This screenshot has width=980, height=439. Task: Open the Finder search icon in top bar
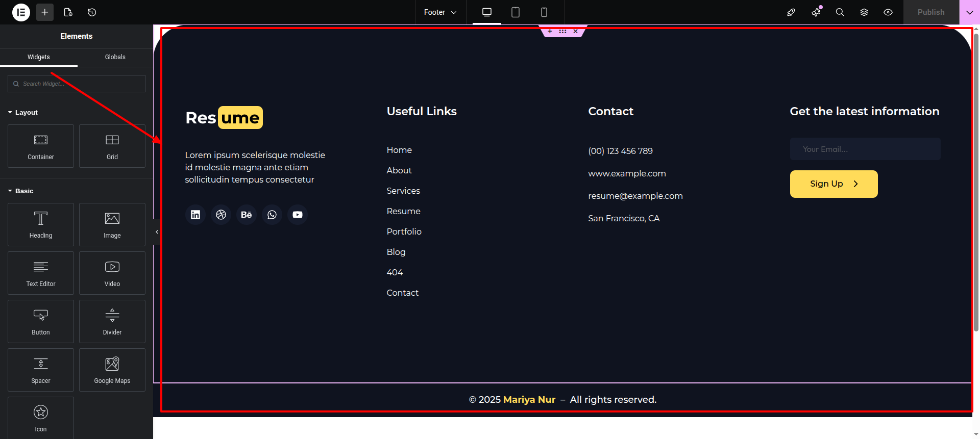[840, 12]
